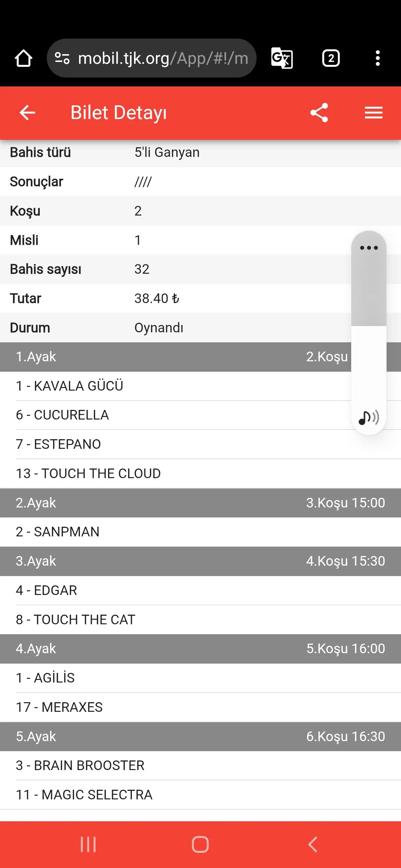Image resolution: width=401 pixels, height=868 pixels.
Task: Tap the Google Translate icon
Action: click(282, 58)
